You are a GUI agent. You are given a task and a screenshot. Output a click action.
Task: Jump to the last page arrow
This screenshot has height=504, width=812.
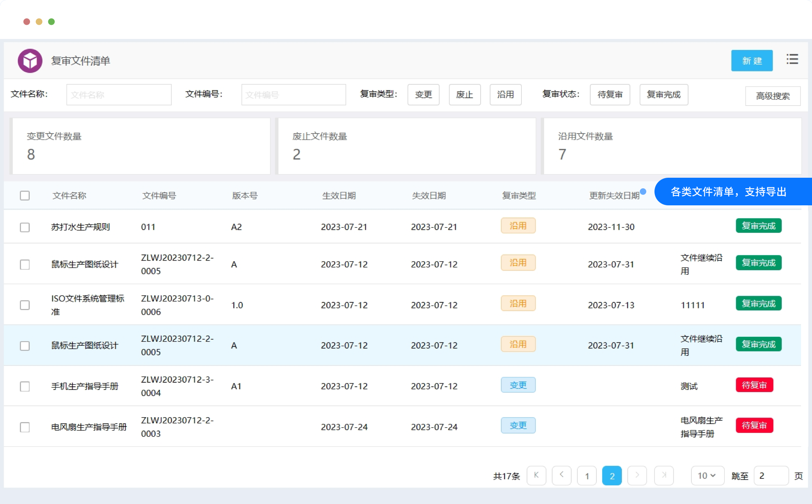[664, 475]
